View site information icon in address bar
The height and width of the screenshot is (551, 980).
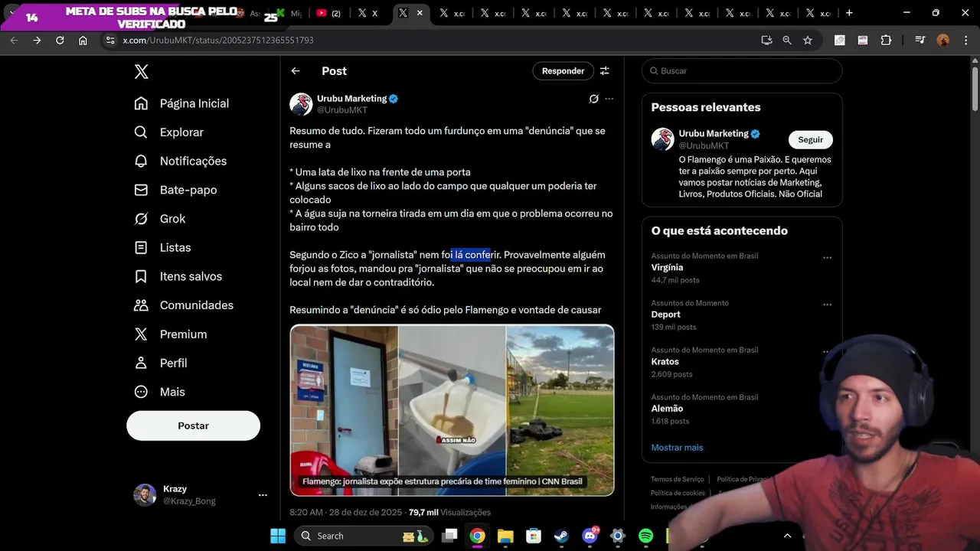[x=110, y=41]
